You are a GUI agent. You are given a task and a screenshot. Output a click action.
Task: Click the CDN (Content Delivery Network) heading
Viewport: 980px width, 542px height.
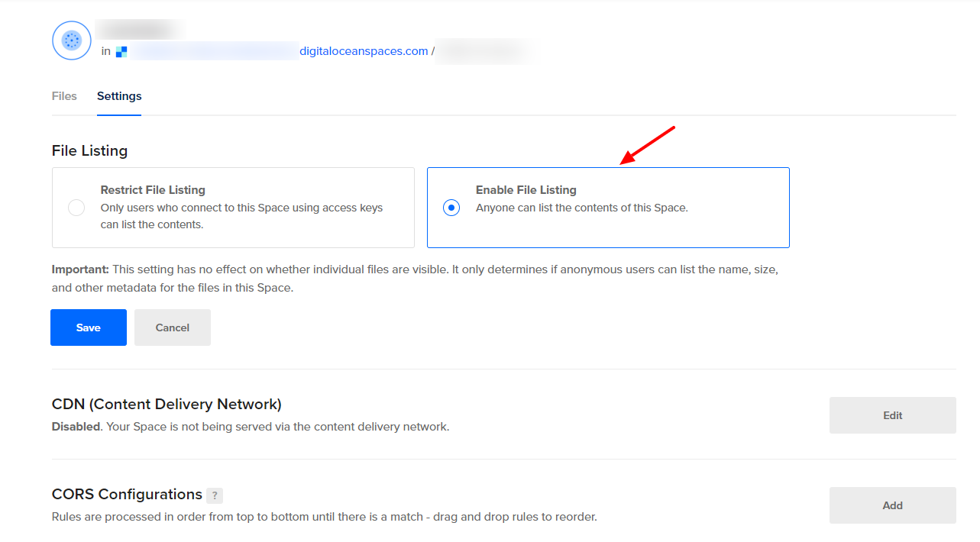tap(167, 405)
